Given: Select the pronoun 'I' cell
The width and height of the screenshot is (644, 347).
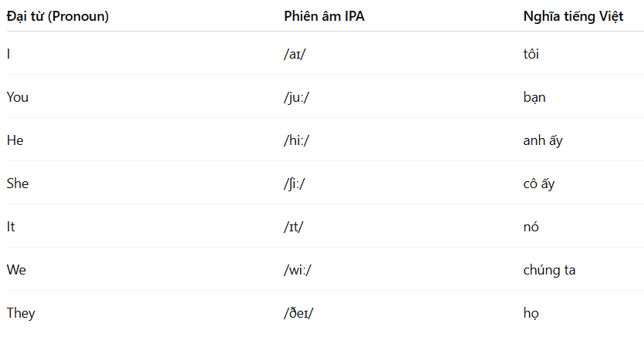Looking at the screenshot, I should [x=8, y=54].
